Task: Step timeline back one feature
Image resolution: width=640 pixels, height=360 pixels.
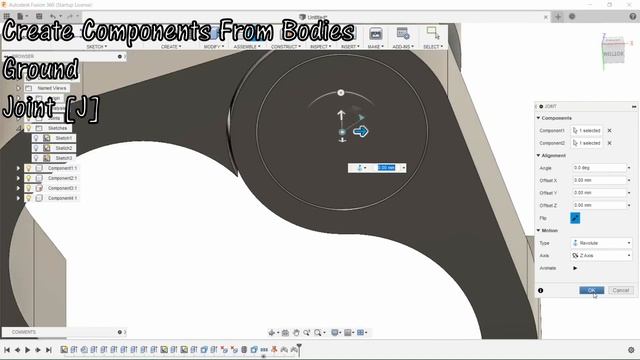Action: tap(17, 350)
